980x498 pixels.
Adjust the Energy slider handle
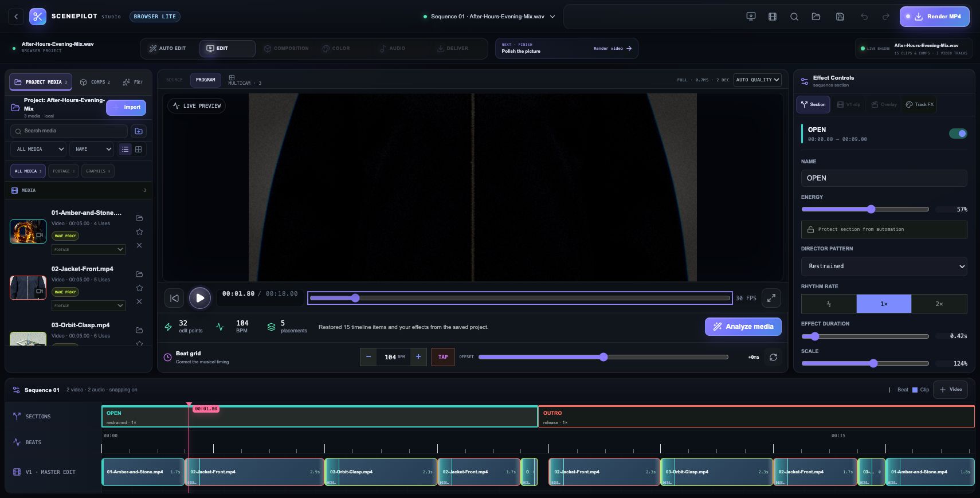coord(871,209)
